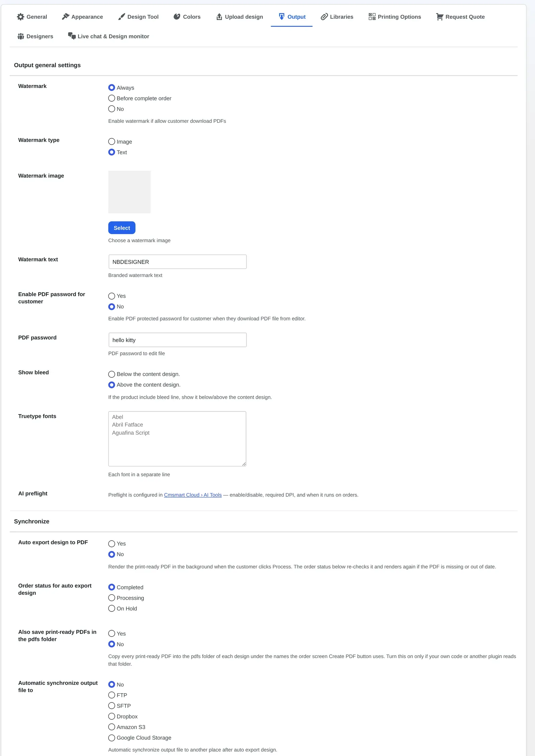Select Image as Watermark type
Screen dimensions: 535x756
(x=112, y=142)
